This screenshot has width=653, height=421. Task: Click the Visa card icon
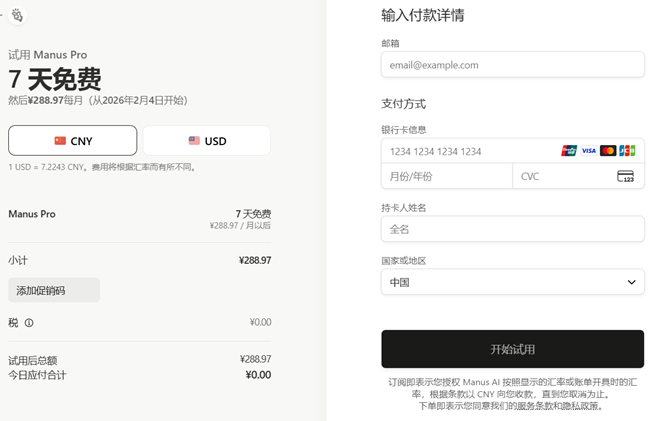(588, 151)
